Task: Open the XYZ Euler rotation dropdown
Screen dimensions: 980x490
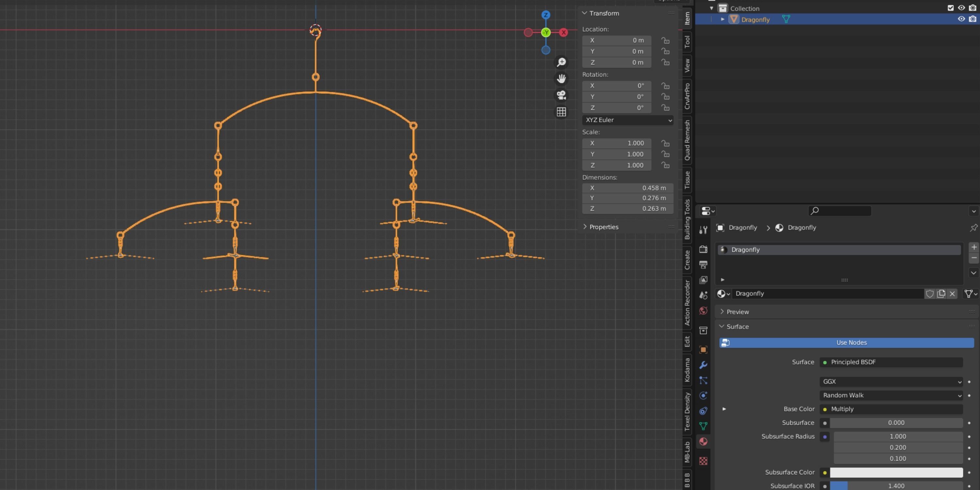Action: (x=627, y=120)
